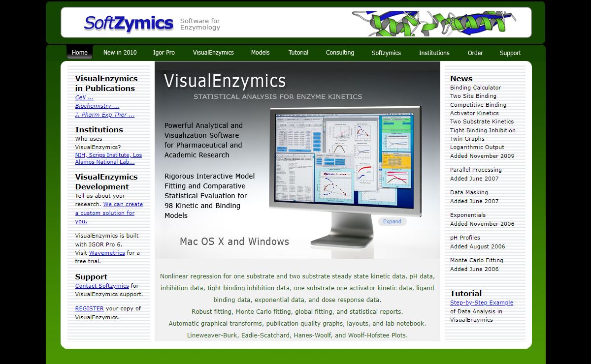The image size is (591, 364).
Task: Follow We can create a custom solution link
Action: coord(109,212)
